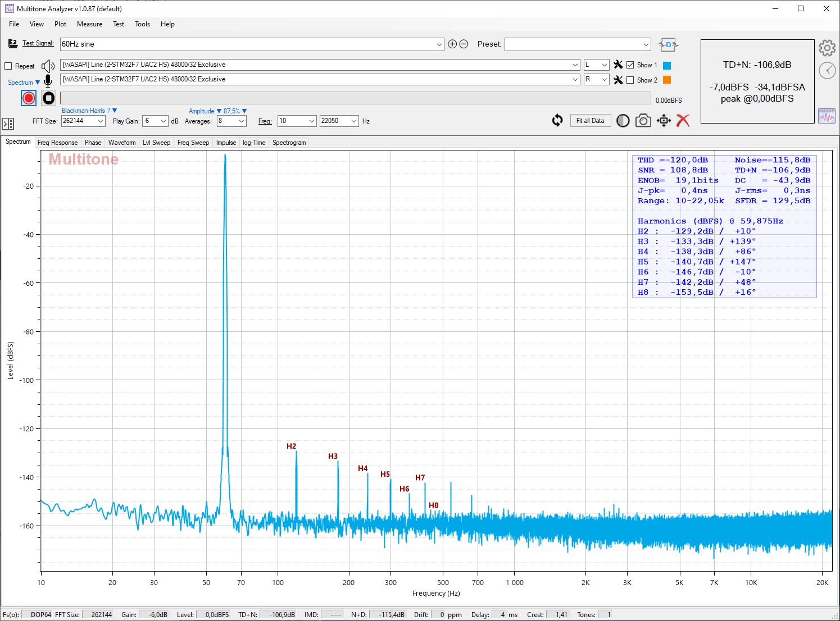Switch to the Spectrogram tab
Viewport: 840px width, 621px height.
[x=289, y=143]
